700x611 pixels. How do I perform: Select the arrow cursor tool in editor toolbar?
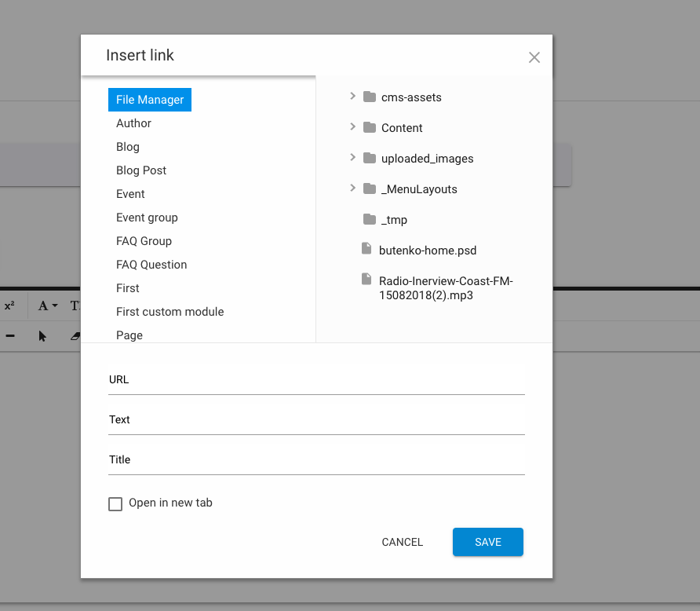(42, 336)
